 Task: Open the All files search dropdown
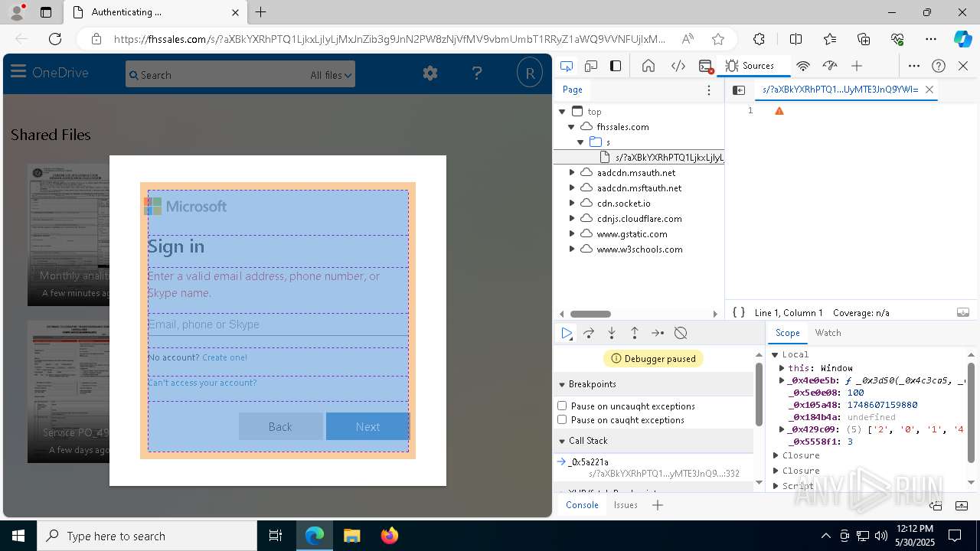click(331, 75)
